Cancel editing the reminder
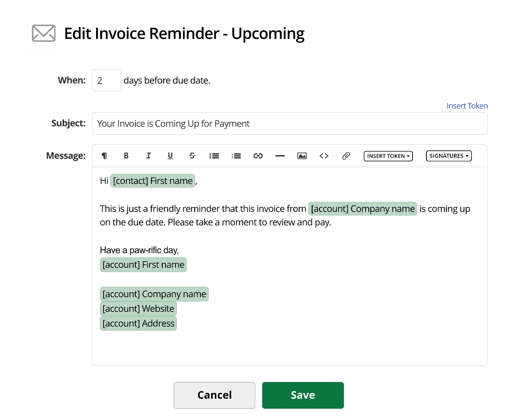525x420 pixels. click(x=214, y=395)
